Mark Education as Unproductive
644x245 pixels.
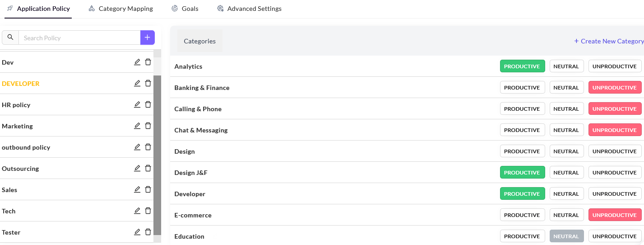click(x=615, y=236)
